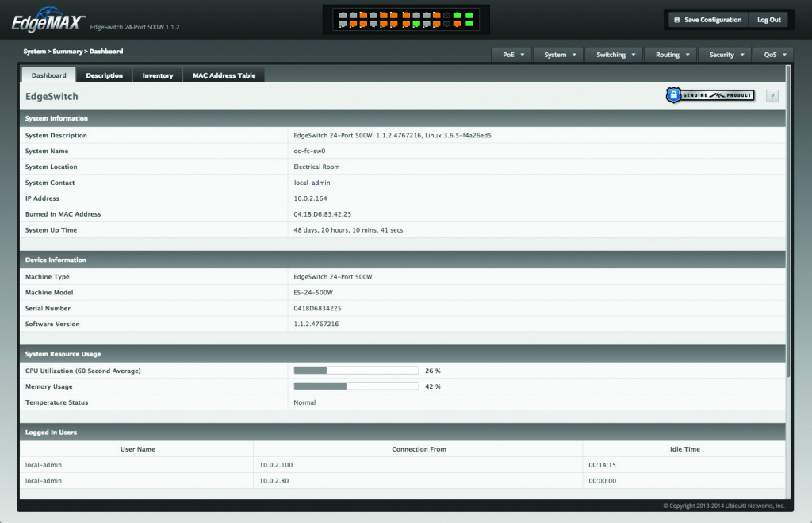Screen dimensions: 812x523
Task: Click connection address 10.0.2.80
Action: 274,481
